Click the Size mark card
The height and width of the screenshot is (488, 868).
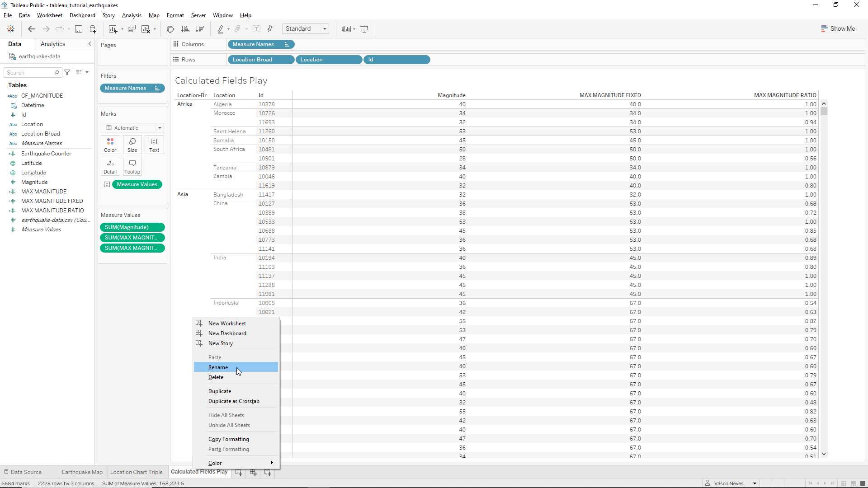[132, 145]
